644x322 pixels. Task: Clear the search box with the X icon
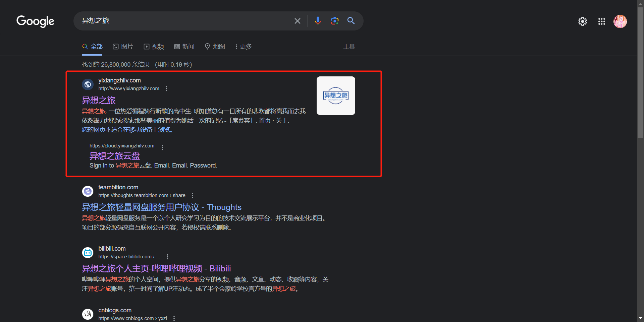coord(297,21)
